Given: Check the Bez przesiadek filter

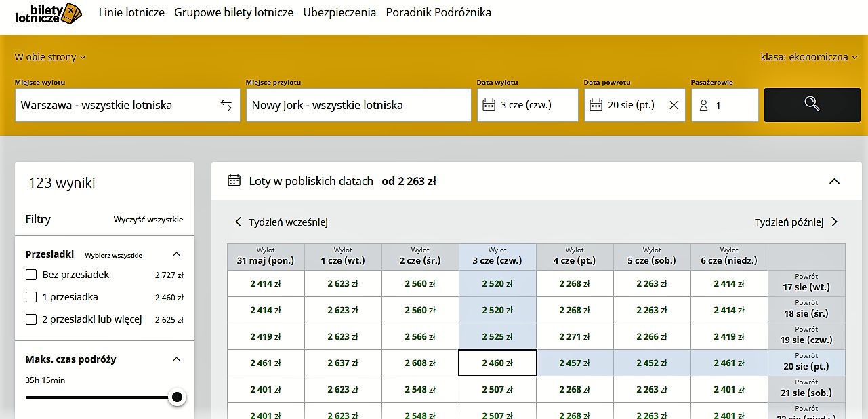Looking at the screenshot, I should [x=31, y=275].
